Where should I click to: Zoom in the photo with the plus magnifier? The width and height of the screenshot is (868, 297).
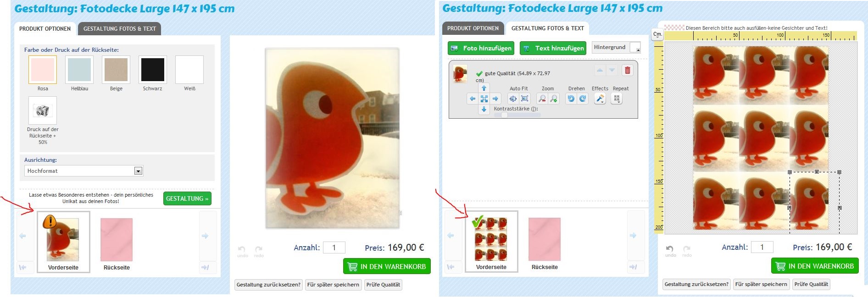click(x=554, y=99)
